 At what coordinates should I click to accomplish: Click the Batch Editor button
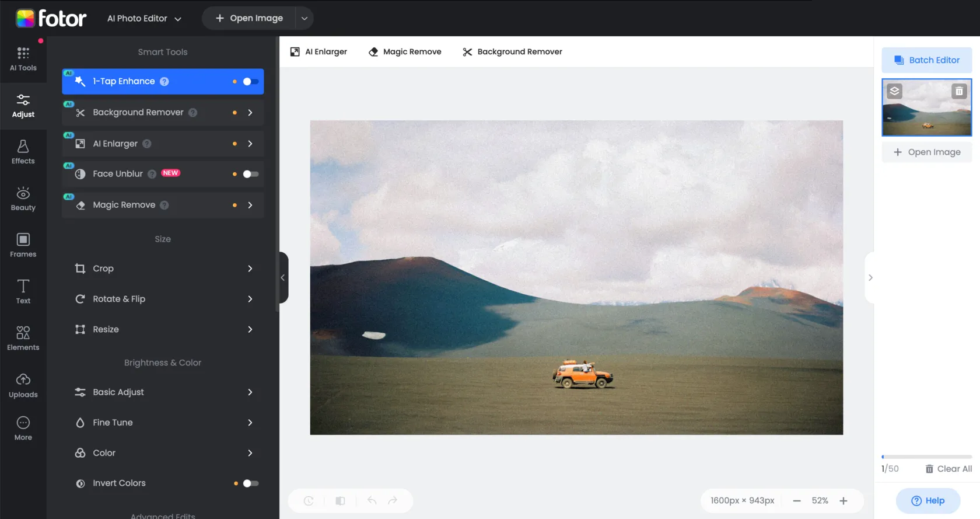coord(926,60)
